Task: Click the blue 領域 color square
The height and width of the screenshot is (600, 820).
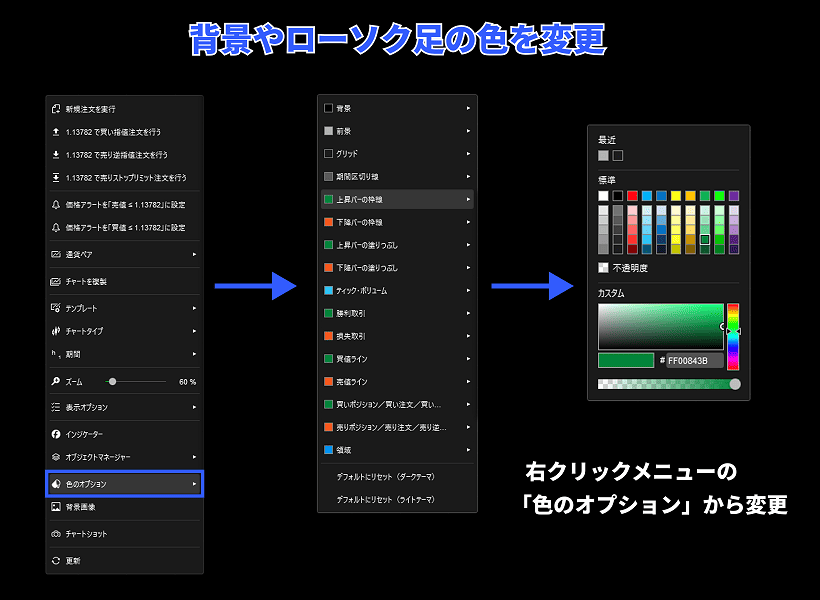Action: point(328,449)
